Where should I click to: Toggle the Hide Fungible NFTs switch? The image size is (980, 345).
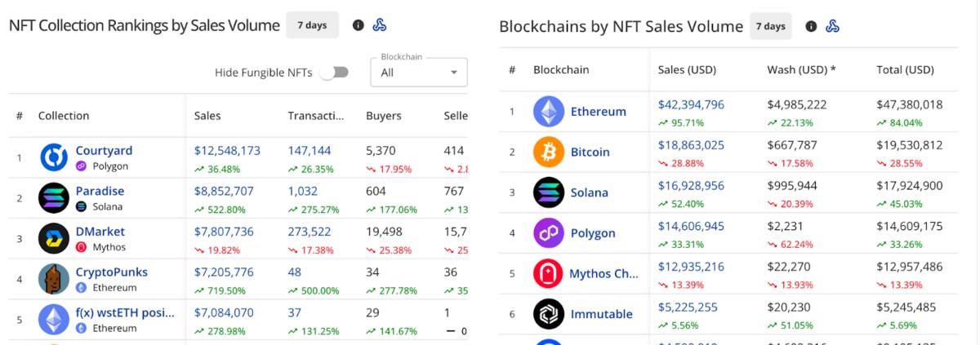(x=334, y=73)
